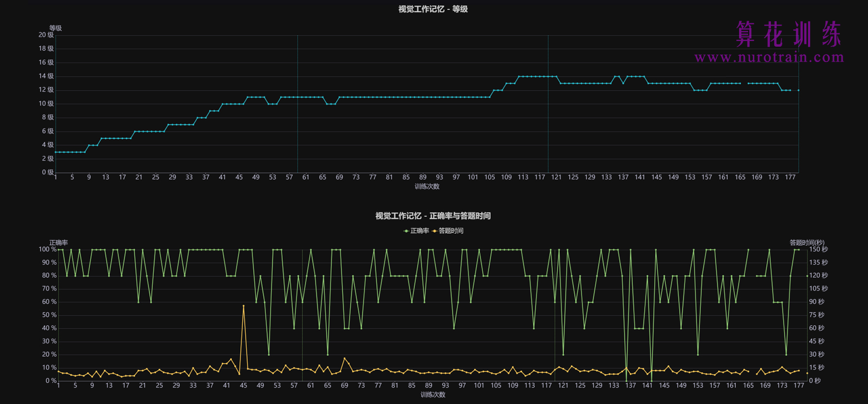The height and width of the screenshot is (404, 868).
Task: Click the yellow answer-time bump at session 69
Action: (344, 358)
